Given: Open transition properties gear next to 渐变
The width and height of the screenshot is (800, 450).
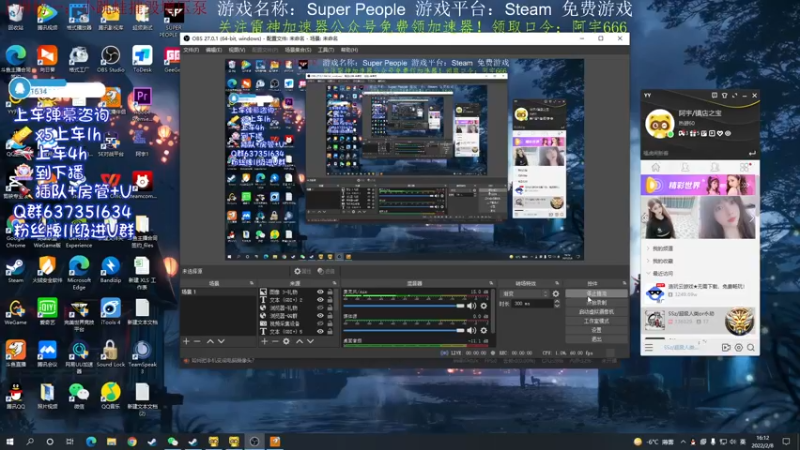Looking at the screenshot, I should (556, 294).
